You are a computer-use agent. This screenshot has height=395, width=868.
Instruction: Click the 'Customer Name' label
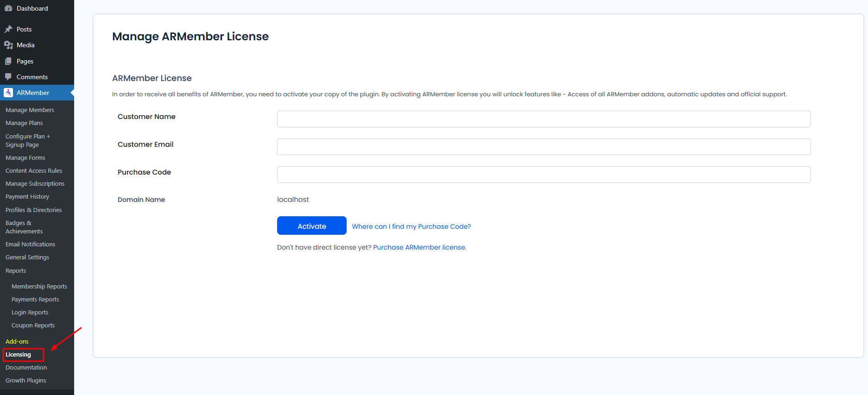(146, 117)
